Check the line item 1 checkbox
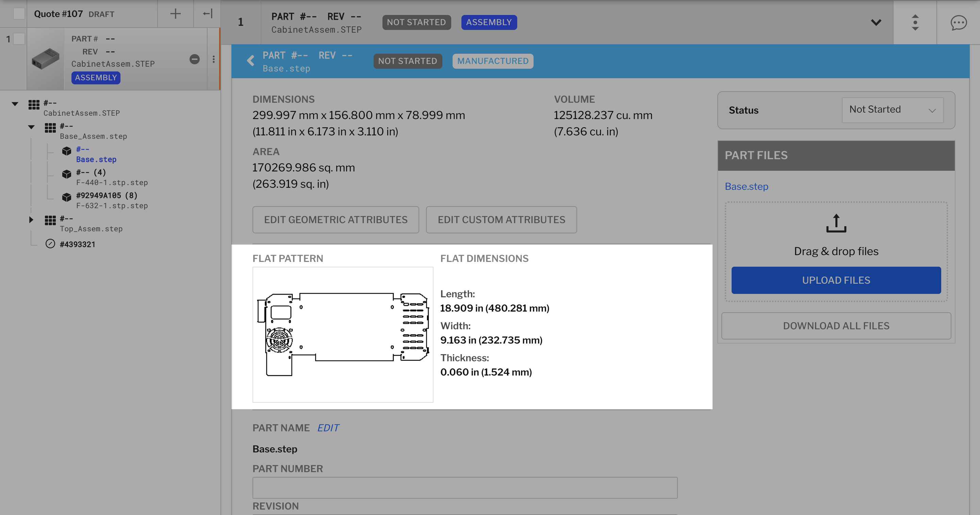Screen dimensions: 980x515 click(19, 39)
